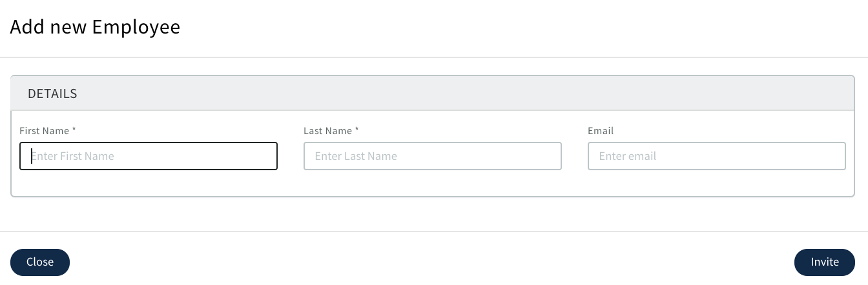Image resolution: width=868 pixels, height=285 pixels.
Task: Click the "Email" field label
Action: (x=601, y=131)
